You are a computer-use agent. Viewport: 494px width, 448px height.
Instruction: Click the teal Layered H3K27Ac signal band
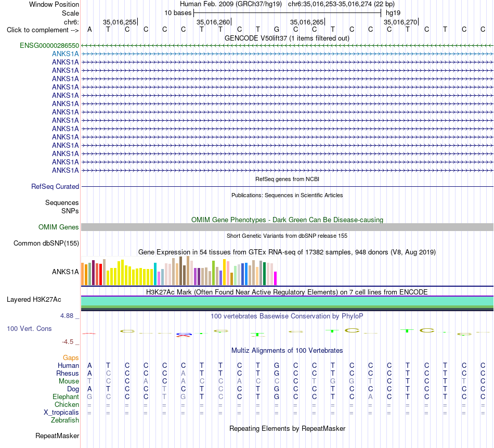click(x=287, y=301)
